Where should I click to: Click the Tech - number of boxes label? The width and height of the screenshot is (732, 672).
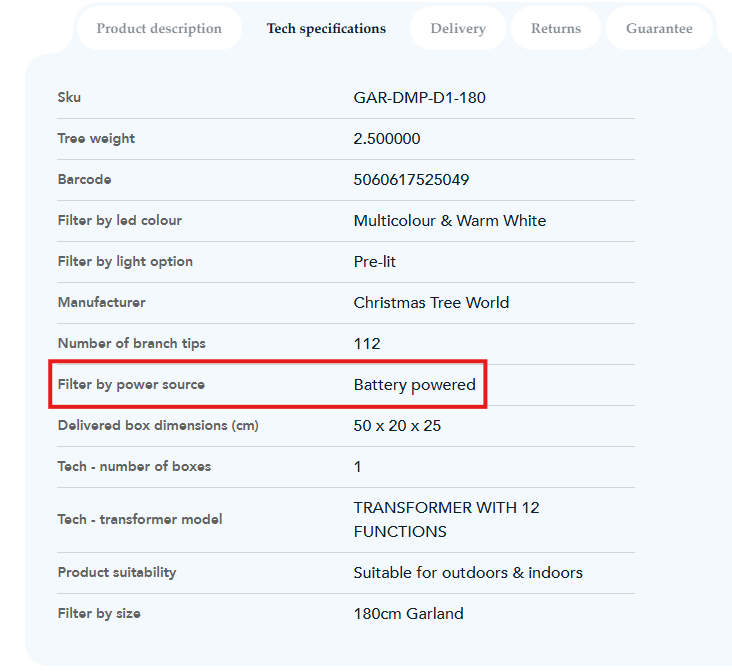coord(134,467)
